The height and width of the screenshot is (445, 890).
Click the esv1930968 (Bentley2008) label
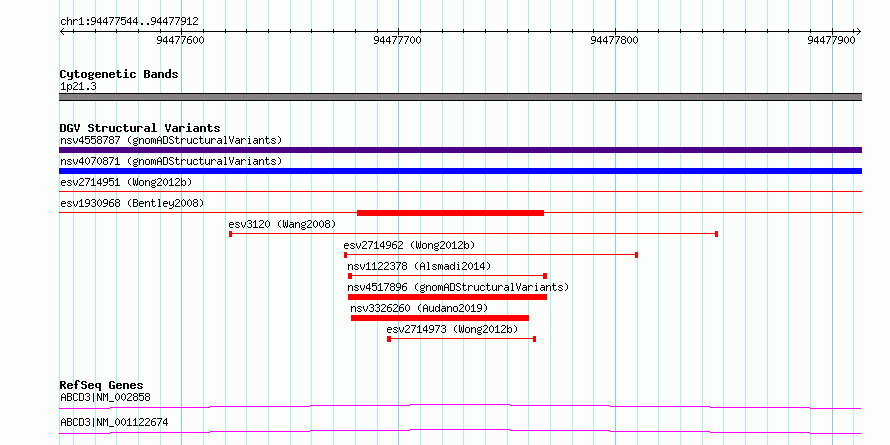[x=132, y=203]
